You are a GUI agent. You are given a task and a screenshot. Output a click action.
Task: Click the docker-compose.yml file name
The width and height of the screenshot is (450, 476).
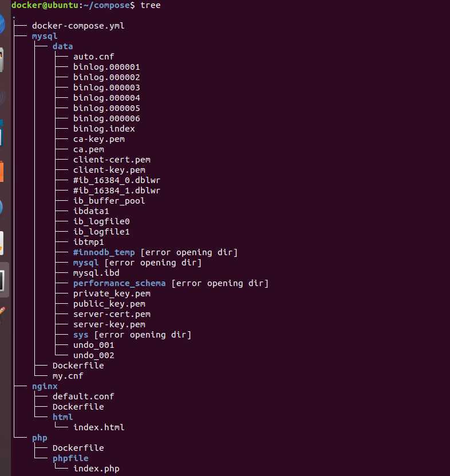[x=78, y=26]
